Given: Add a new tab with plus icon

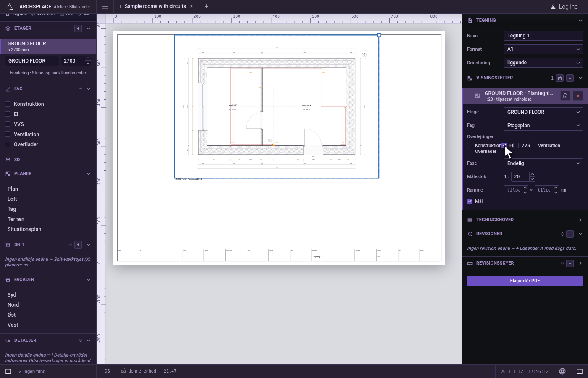Looking at the screenshot, I should pyautogui.click(x=206, y=6).
